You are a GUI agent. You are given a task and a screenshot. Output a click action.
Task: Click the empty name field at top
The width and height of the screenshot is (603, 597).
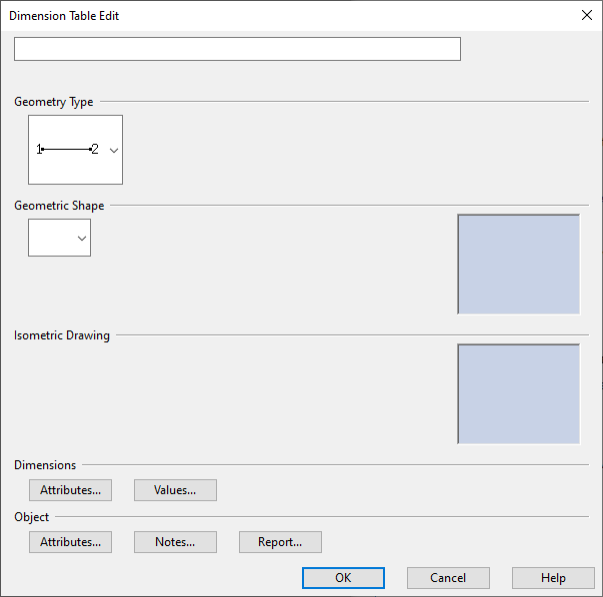(x=237, y=49)
